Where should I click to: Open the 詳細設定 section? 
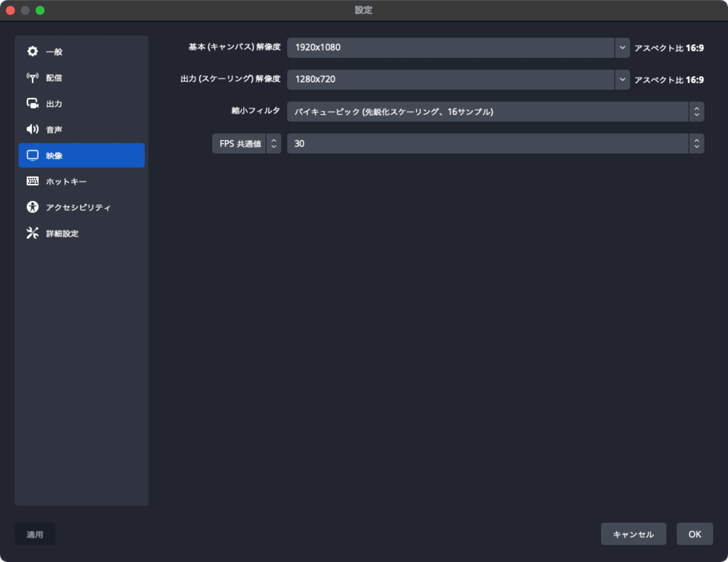tap(82, 233)
